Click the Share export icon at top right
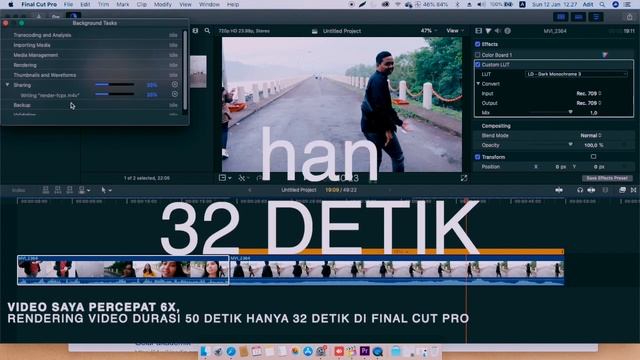 coord(629,17)
